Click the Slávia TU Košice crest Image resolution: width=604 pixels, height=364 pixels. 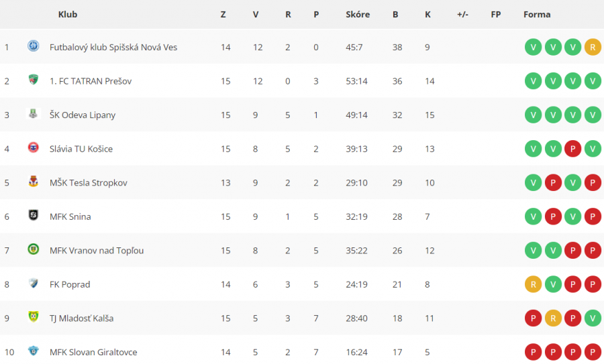(x=34, y=147)
